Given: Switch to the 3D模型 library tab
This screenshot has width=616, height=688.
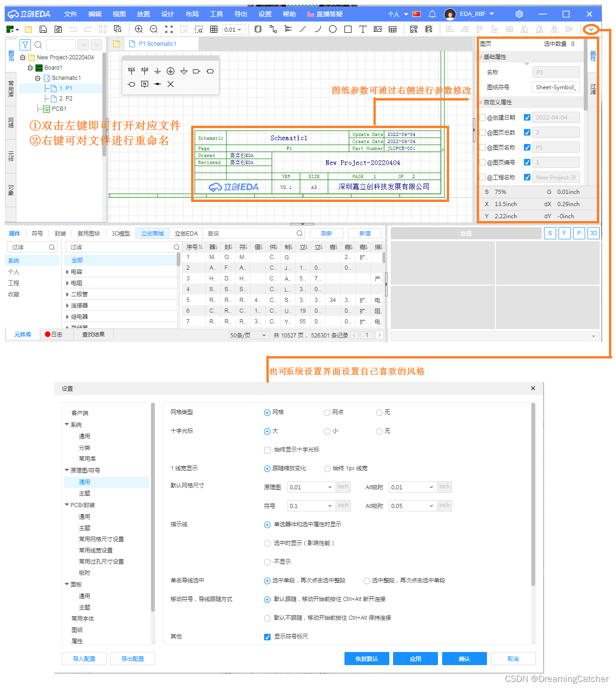Looking at the screenshot, I should point(121,233).
